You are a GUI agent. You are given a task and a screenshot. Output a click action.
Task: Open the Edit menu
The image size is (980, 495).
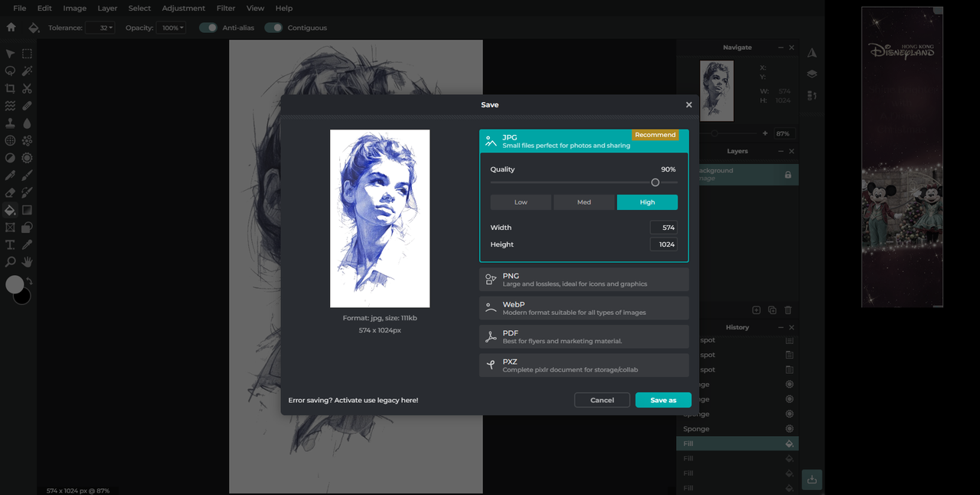pos(44,8)
